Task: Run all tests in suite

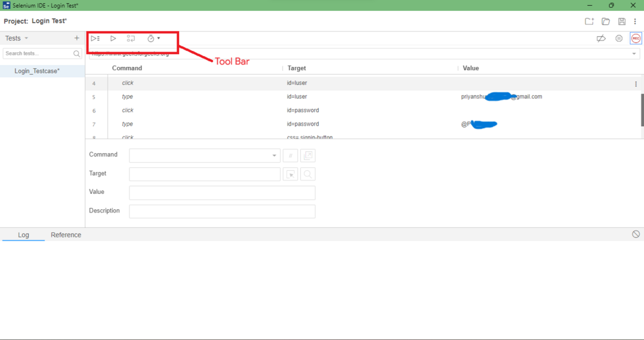Action: (95, 38)
